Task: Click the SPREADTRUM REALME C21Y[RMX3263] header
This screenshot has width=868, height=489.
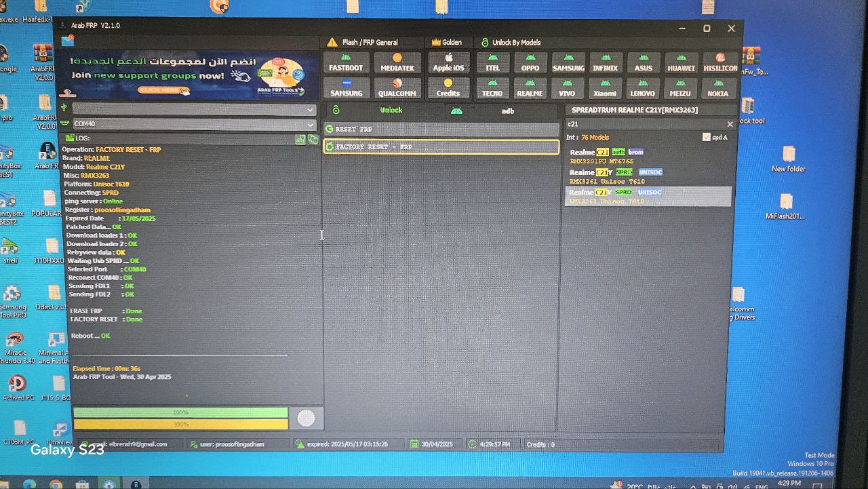Action: click(635, 110)
